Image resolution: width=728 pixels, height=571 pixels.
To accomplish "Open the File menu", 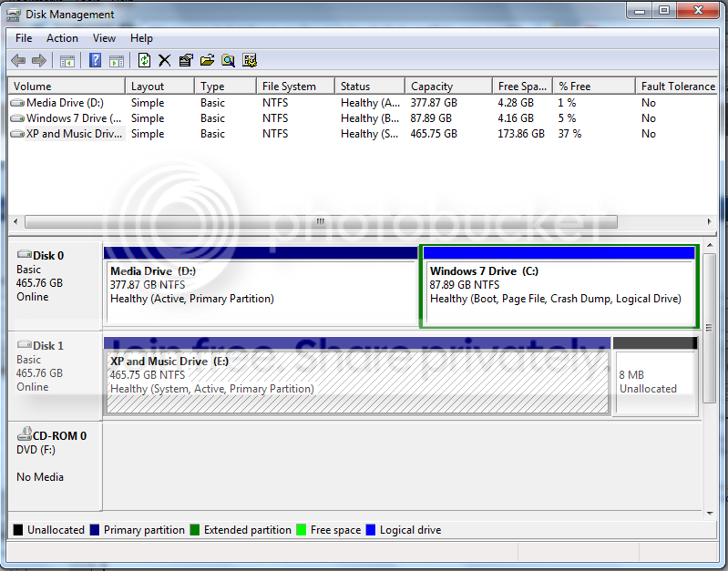I will [24, 38].
